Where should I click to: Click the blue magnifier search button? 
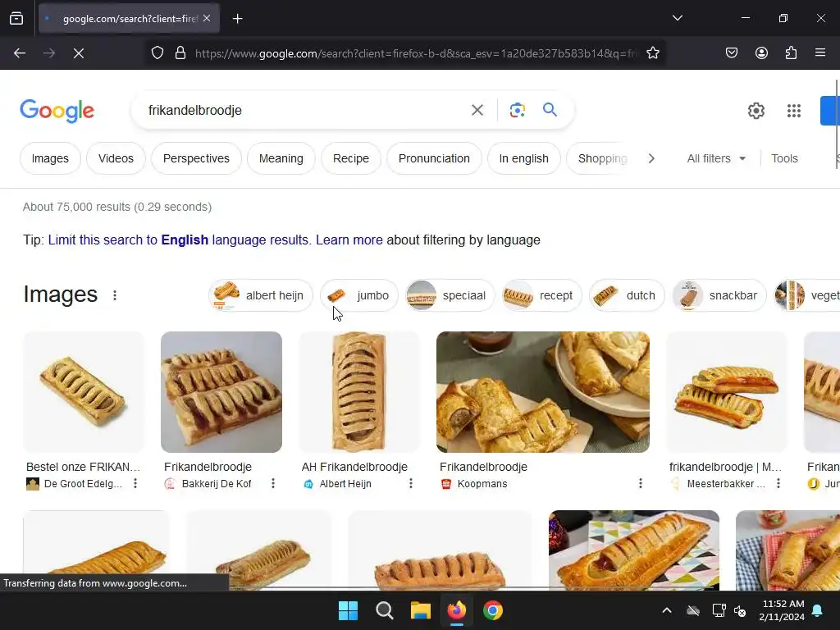click(x=550, y=110)
